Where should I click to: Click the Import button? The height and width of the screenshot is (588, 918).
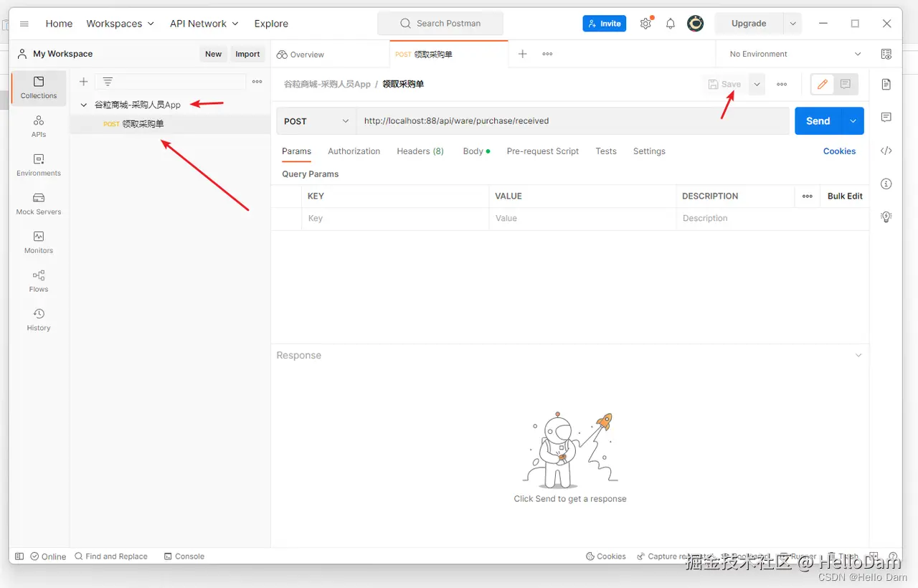[247, 54]
